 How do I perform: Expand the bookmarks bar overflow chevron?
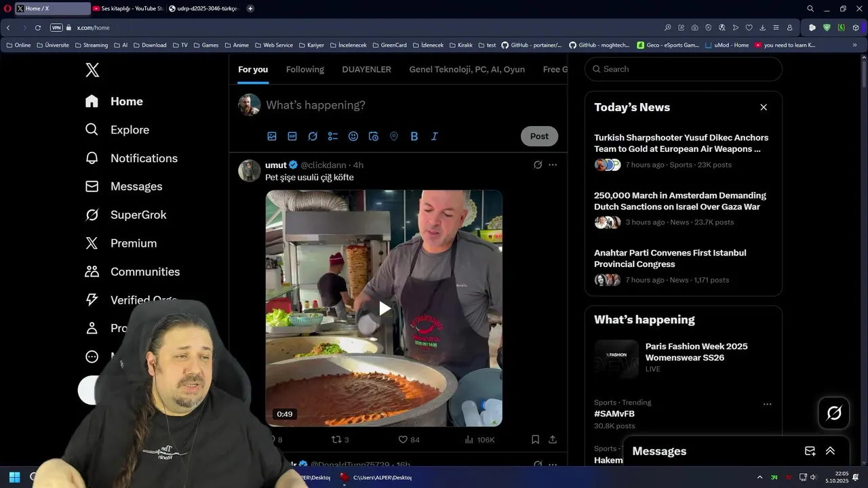tap(854, 45)
